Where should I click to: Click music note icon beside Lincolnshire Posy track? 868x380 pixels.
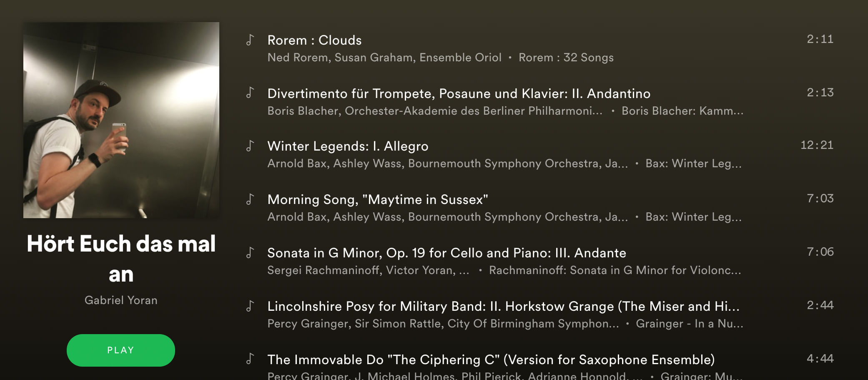click(x=250, y=306)
